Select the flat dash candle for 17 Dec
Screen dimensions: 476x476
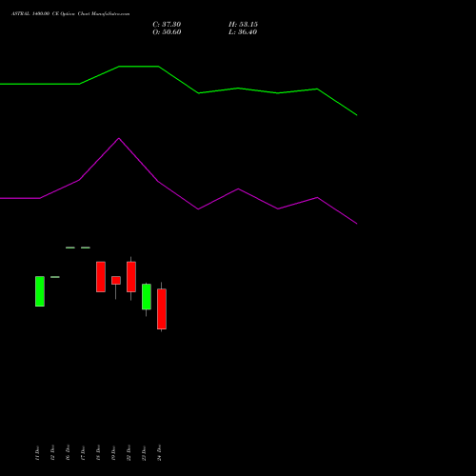(x=86, y=248)
